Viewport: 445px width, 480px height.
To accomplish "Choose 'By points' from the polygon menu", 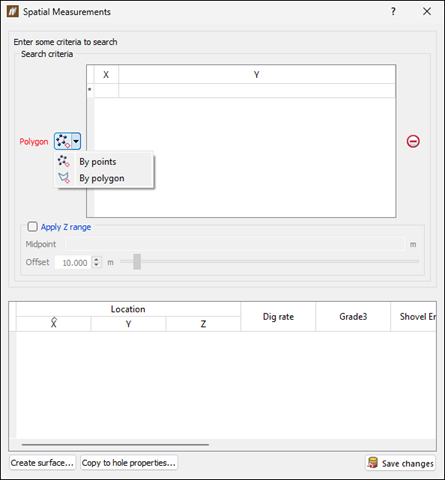I will 98,162.
